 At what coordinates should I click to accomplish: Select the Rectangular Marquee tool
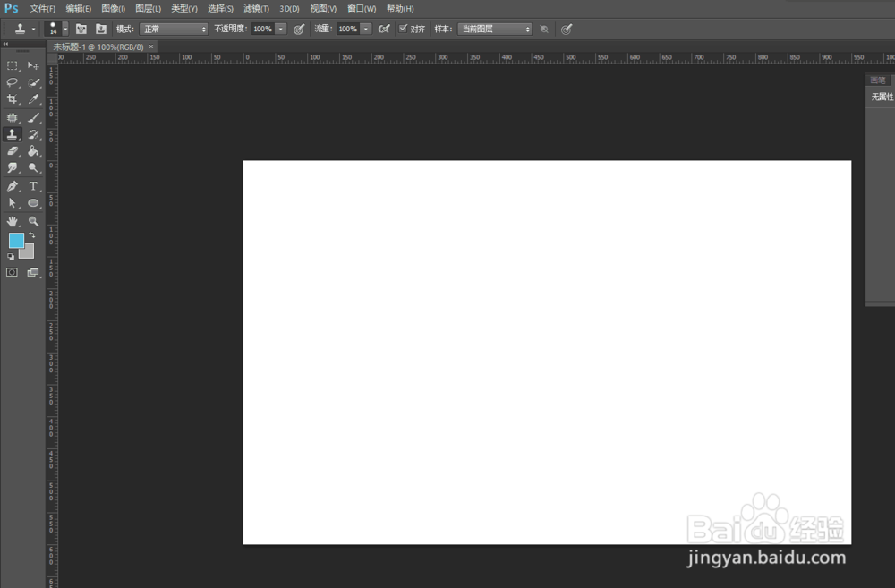point(12,66)
